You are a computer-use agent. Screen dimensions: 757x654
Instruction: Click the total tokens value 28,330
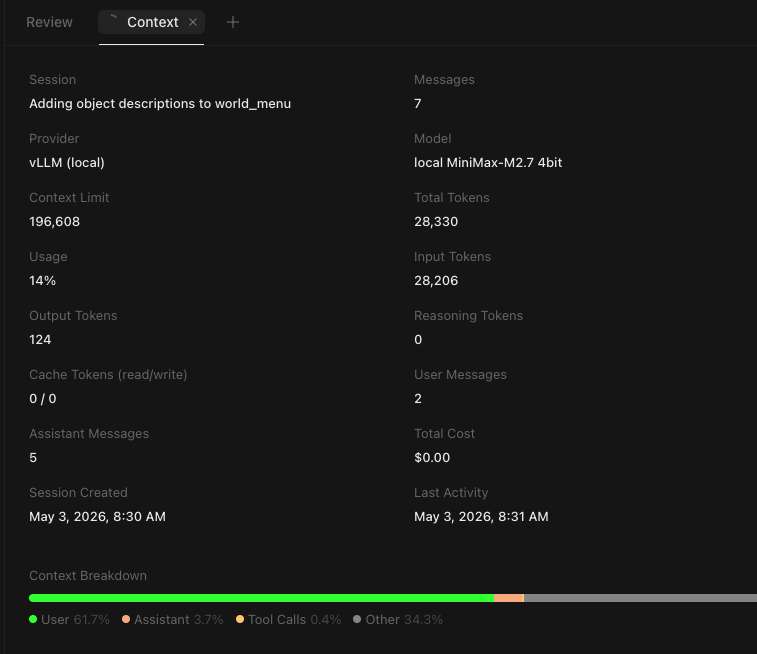pos(436,222)
